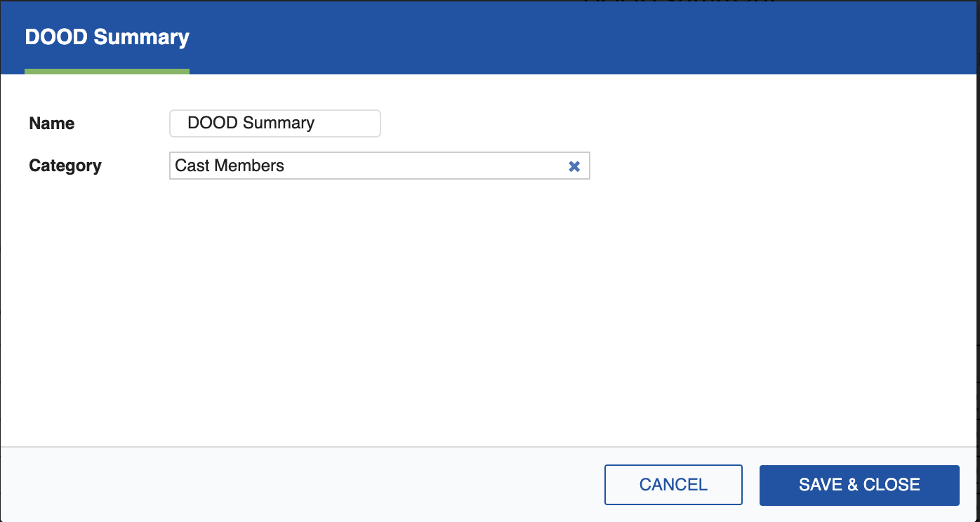Place cursor at start of Name field
The width and height of the screenshot is (980, 522).
[184, 123]
